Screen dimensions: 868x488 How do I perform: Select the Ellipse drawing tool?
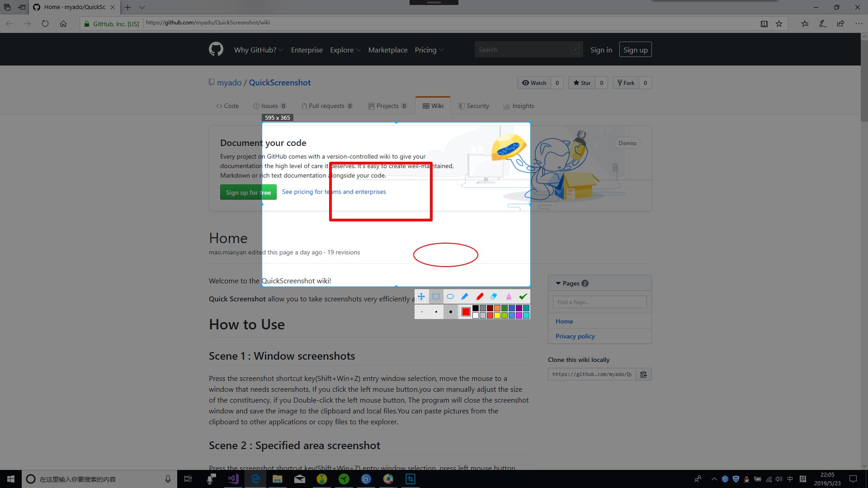(450, 297)
